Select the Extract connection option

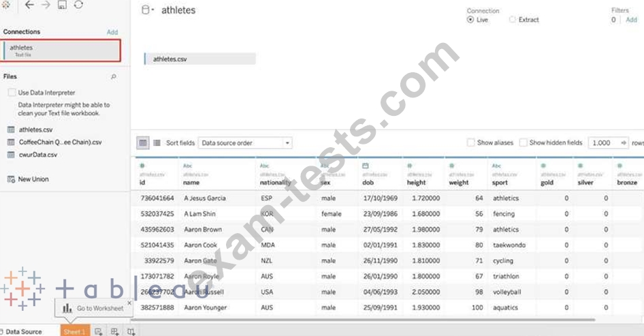tap(513, 20)
